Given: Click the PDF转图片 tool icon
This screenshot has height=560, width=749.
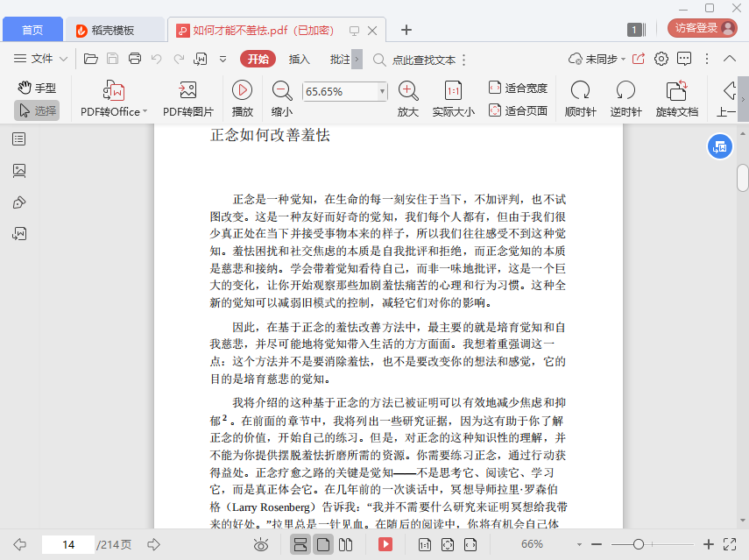Looking at the screenshot, I should click(x=187, y=90).
